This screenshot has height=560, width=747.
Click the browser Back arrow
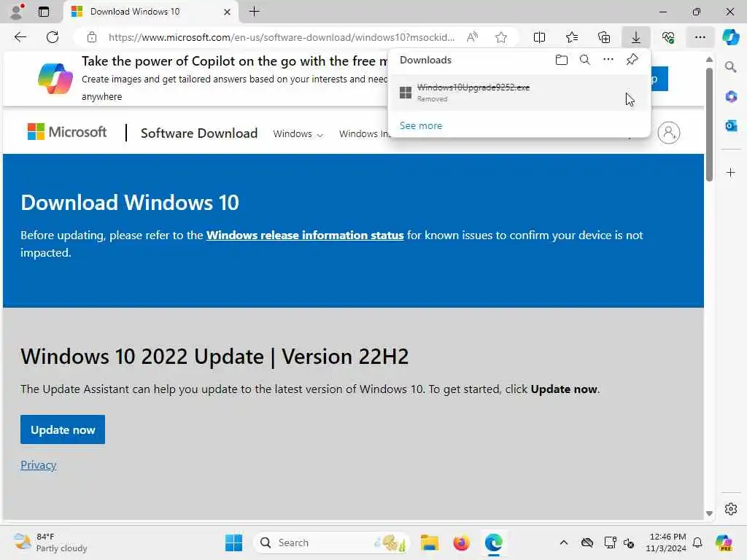tap(20, 37)
